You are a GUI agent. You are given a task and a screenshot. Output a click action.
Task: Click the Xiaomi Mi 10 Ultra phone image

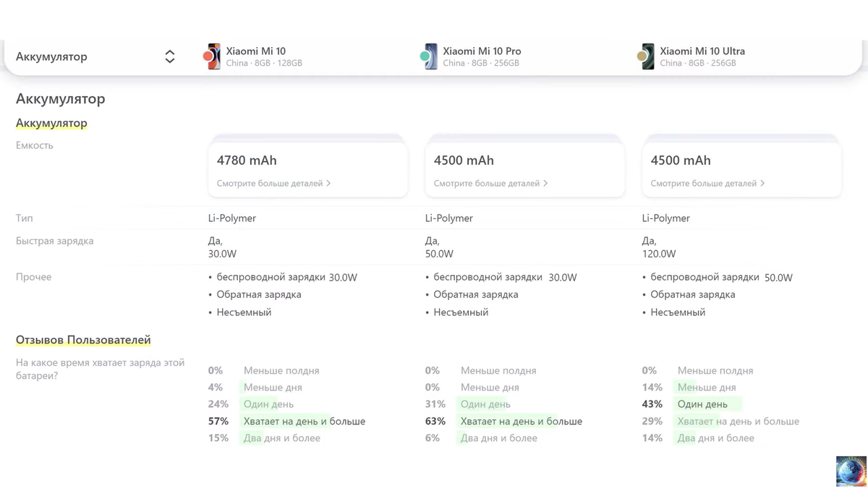tap(645, 56)
